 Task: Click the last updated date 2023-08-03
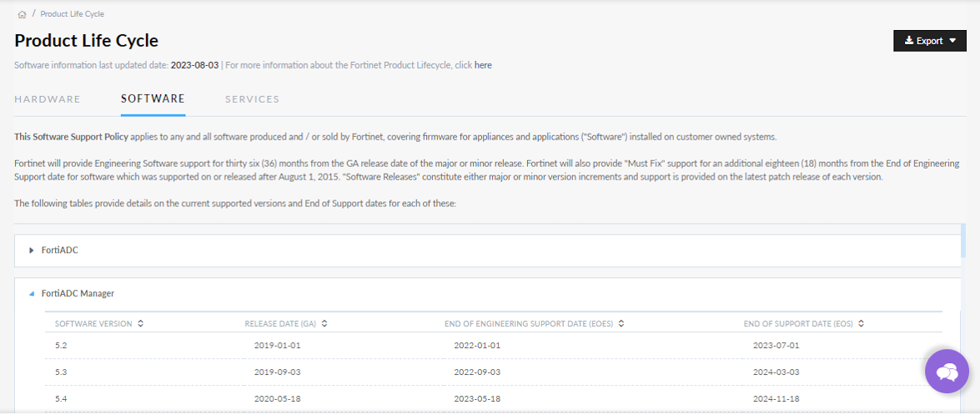pos(195,65)
